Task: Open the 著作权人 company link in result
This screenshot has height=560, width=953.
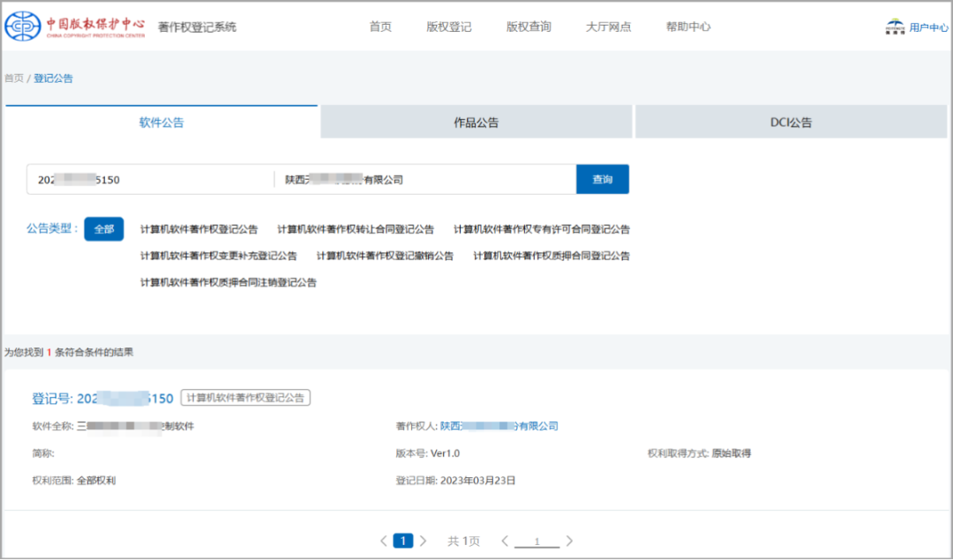Action: tap(499, 426)
